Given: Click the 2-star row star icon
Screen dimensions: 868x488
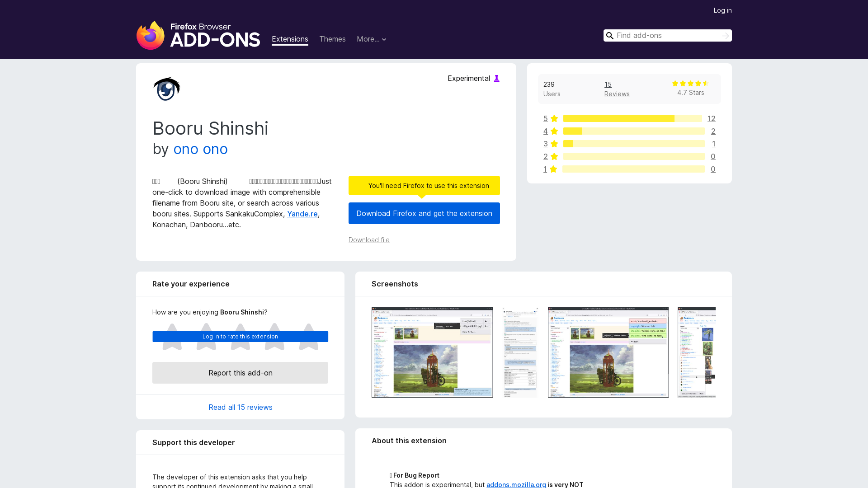Looking at the screenshot, I should coord(554,156).
